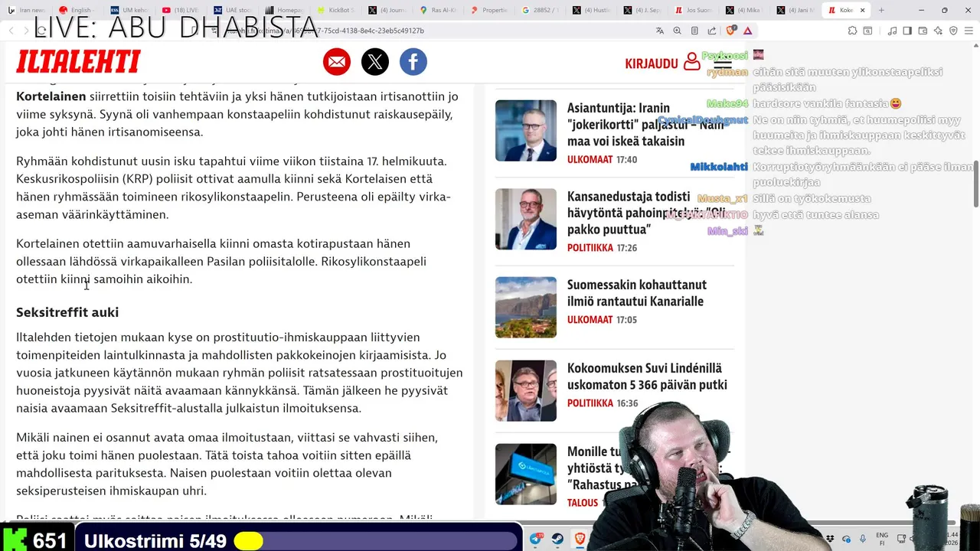Open the Brave main menu icon
980x551 pixels.
(970, 31)
